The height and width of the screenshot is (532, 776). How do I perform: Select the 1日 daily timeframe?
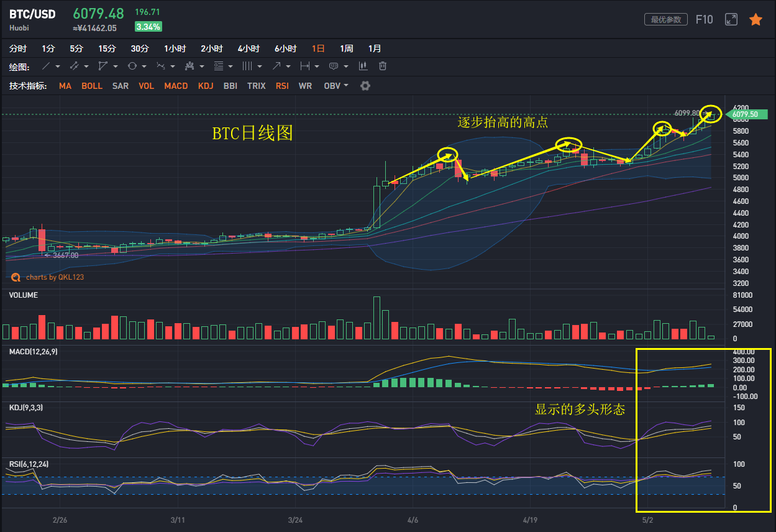[318, 48]
